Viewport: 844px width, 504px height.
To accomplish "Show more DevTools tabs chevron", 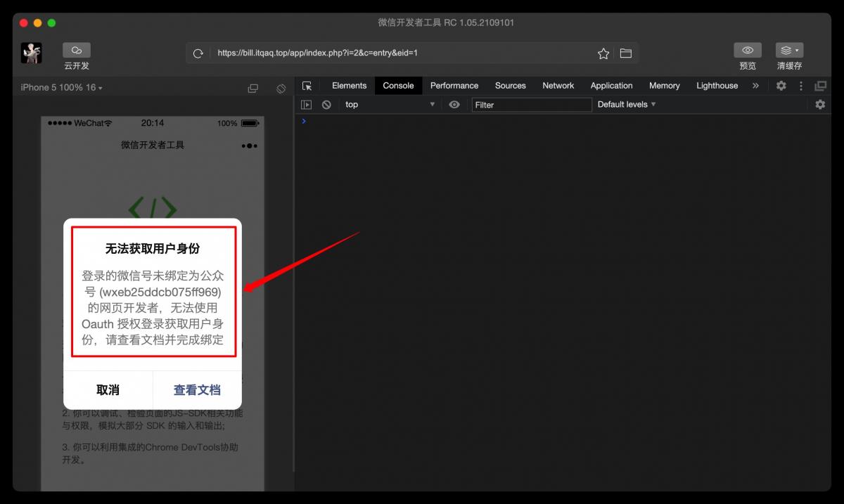I will [755, 86].
